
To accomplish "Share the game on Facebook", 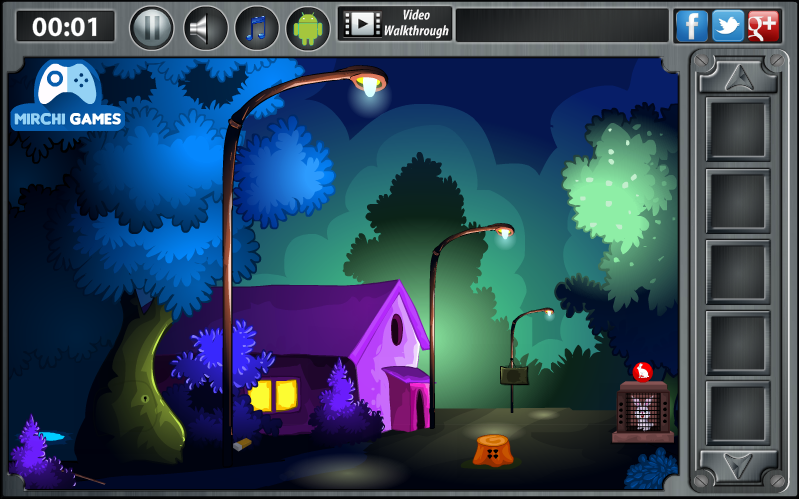I will click(691, 26).
